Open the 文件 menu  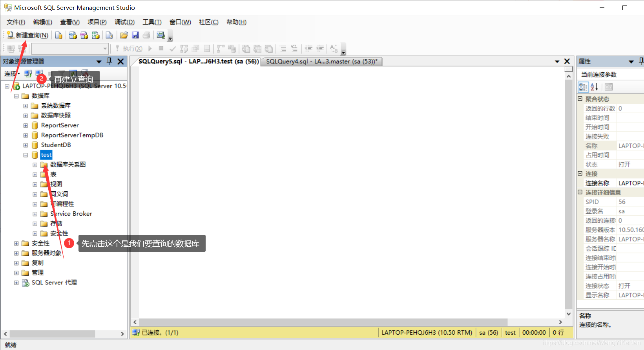click(16, 22)
